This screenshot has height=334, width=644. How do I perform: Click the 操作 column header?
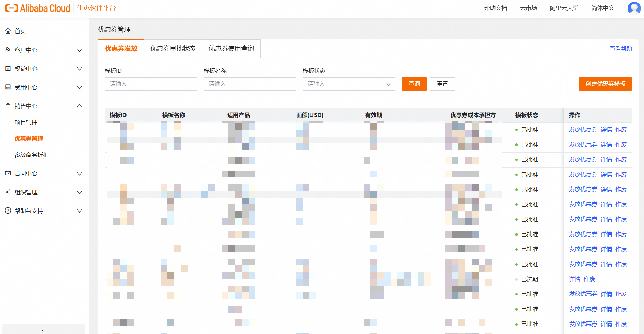[x=575, y=115]
